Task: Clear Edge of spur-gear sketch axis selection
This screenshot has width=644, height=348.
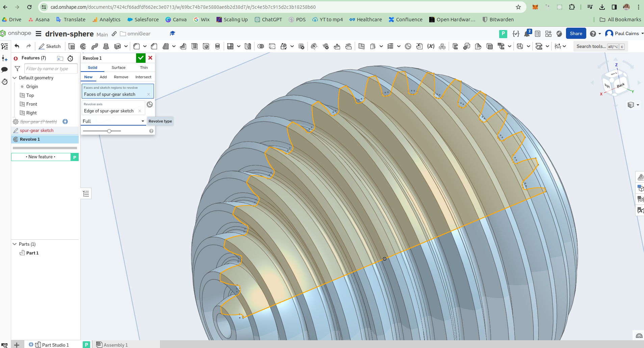Action: tap(140, 111)
